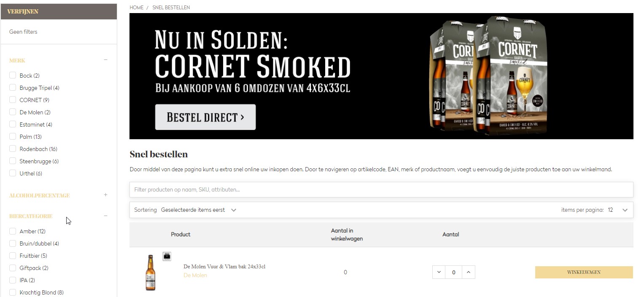Open the Sortering dropdown chevron
Image resolution: width=644 pixels, height=297 pixels.
(234, 210)
